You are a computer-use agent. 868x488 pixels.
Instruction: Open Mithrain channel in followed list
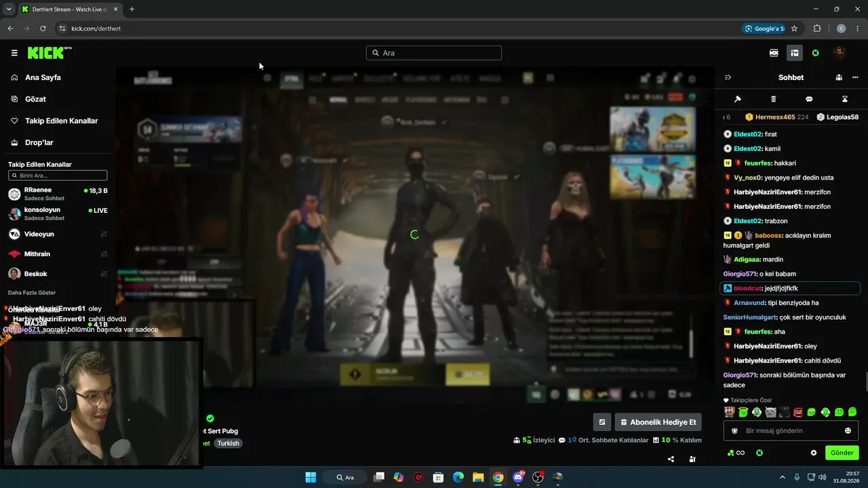click(x=58, y=253)
